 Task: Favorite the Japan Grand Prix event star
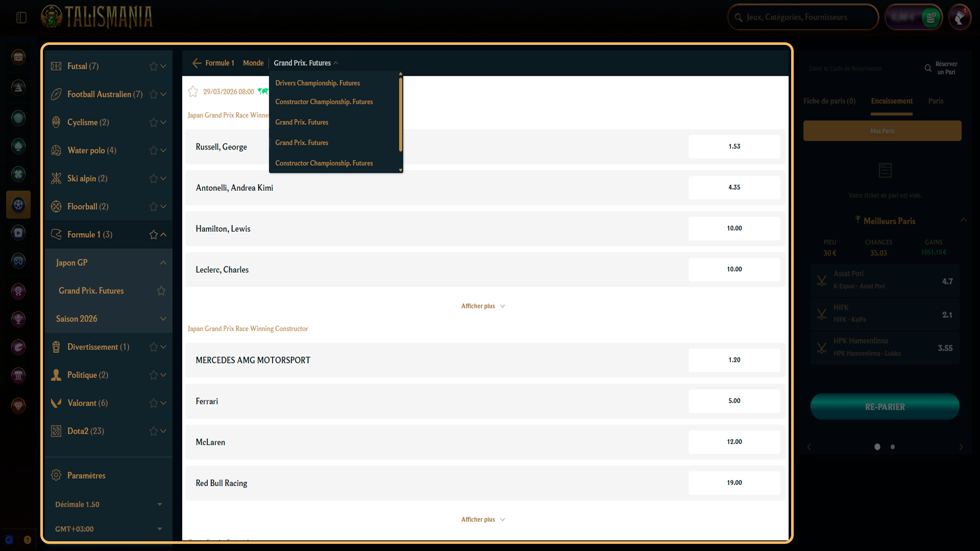coord(193,92)
